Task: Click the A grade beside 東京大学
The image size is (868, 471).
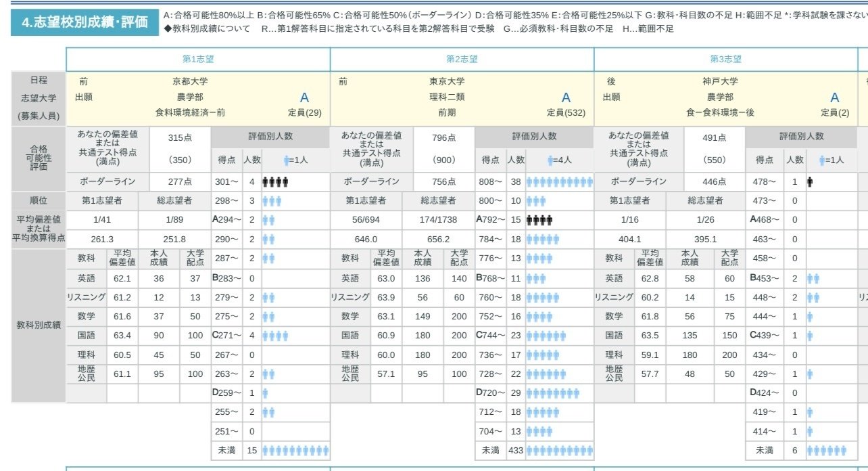Action: tap(566, 97)
